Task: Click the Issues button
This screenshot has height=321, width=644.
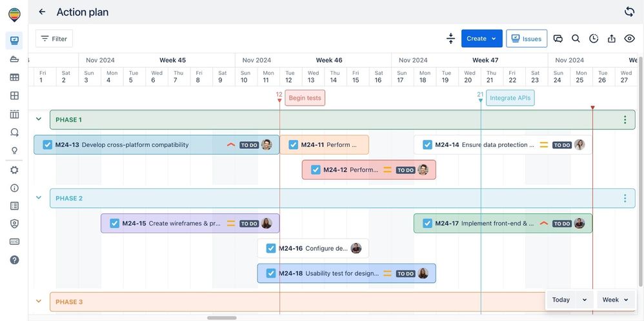Action: tap(527, 39)
